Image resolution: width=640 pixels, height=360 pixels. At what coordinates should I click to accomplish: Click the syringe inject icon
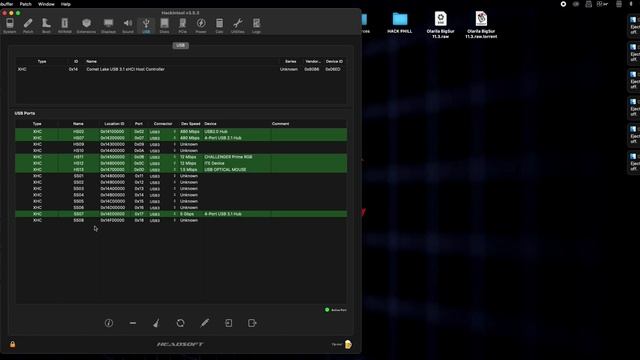coord(204,323)
